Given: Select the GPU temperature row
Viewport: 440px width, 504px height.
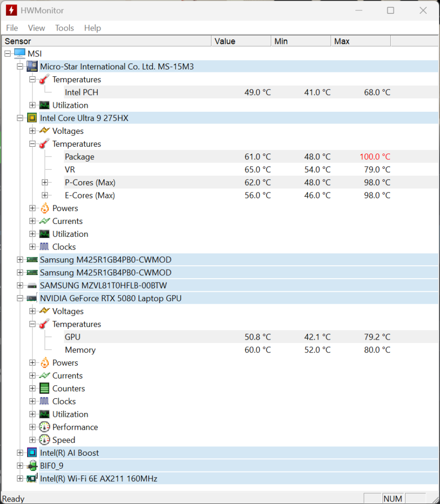Looking at the screenshot, I should [x=251, y=337].
